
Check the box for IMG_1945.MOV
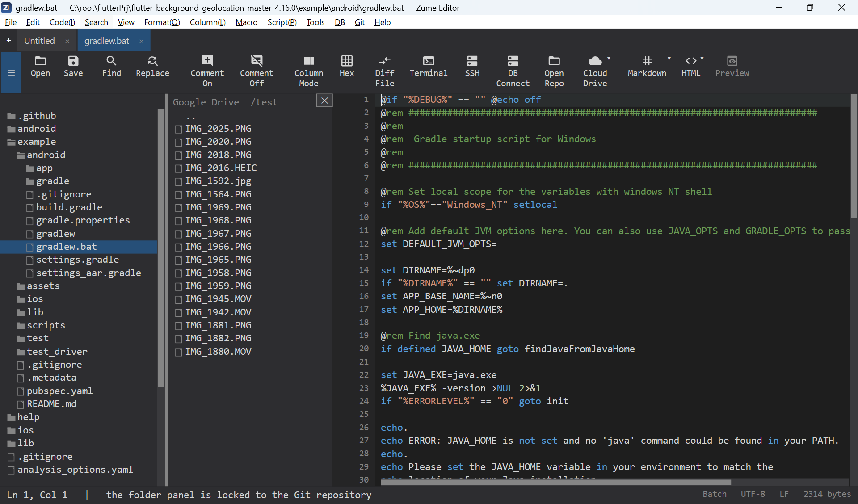(179, 299)
